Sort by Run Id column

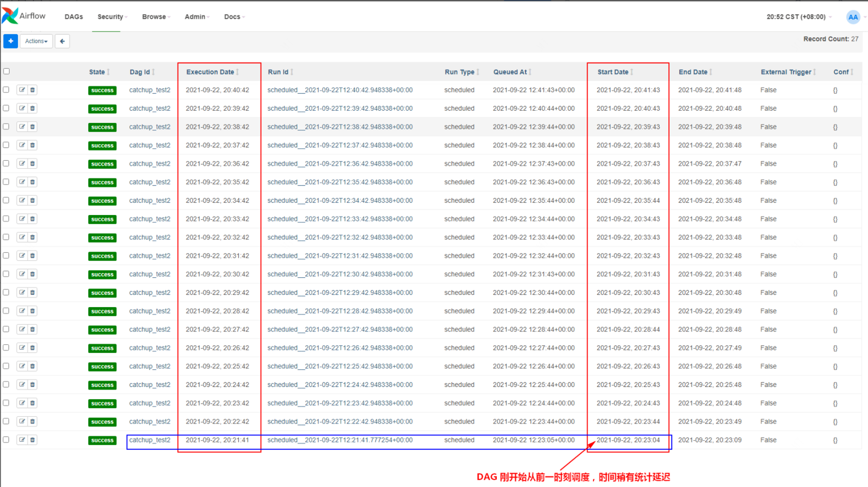(x=280, y=72)
